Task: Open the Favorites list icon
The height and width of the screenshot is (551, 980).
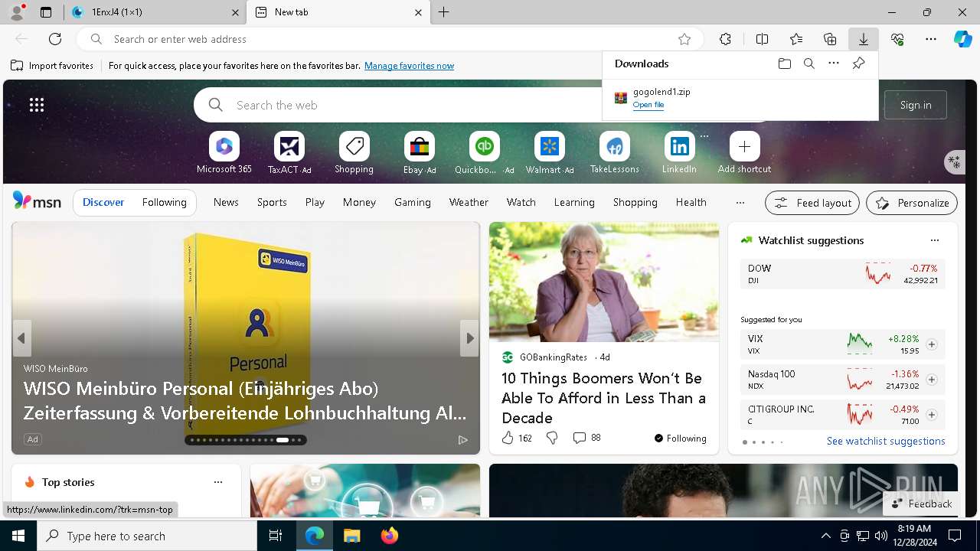Action: [796, 39]
